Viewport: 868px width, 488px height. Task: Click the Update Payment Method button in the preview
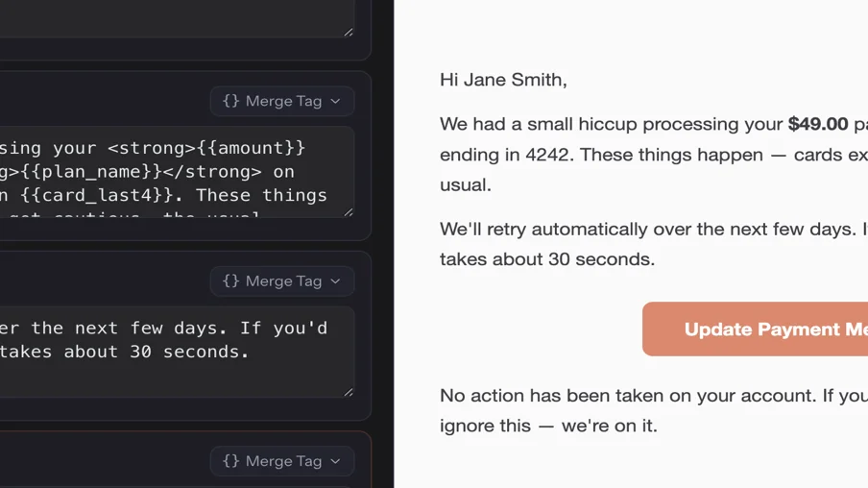[x=755, y=329]
